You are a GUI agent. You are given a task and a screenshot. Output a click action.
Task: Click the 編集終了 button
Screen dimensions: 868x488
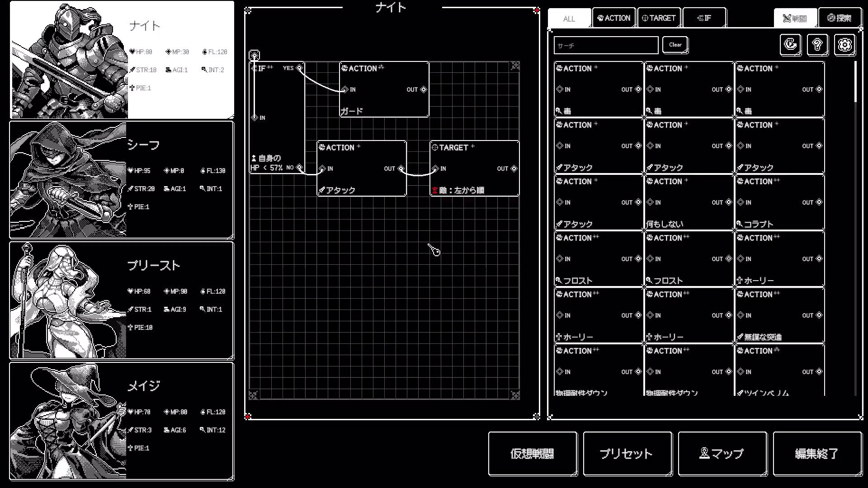[817, 454]
